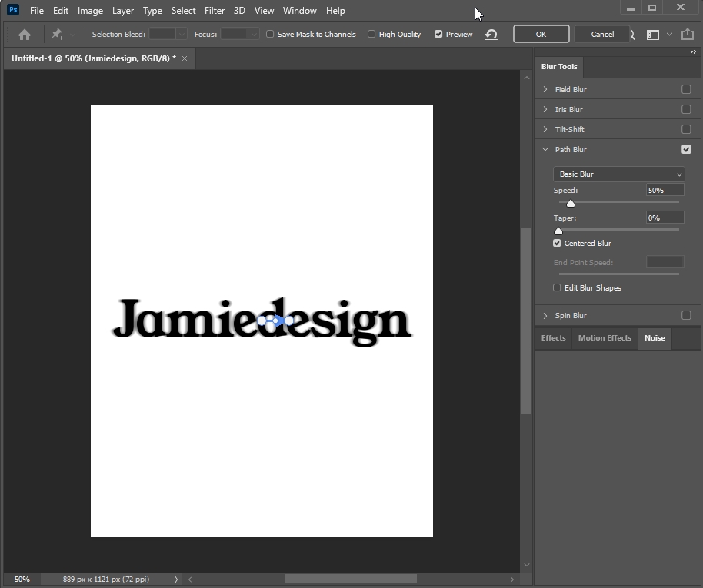703x588 pixels.
Task: Click the Taper slider handle
Action: 558,231
